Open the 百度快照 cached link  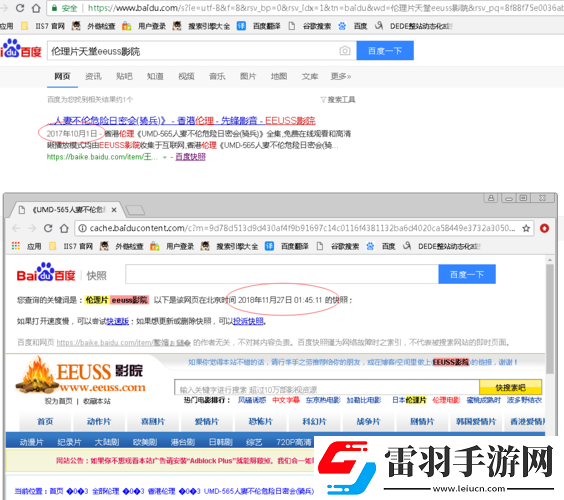click(190, 157)
